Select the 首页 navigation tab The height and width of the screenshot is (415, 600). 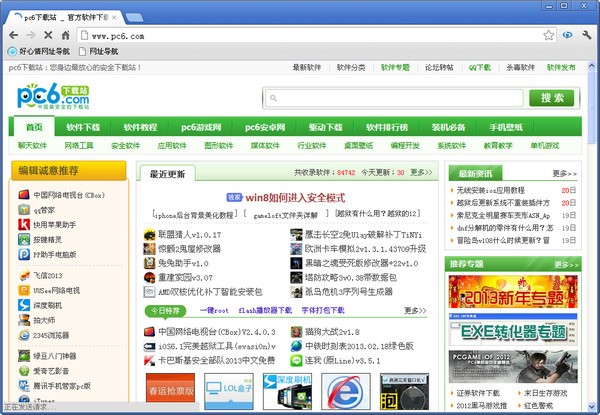pyautogui.click(x=34, y=127)
